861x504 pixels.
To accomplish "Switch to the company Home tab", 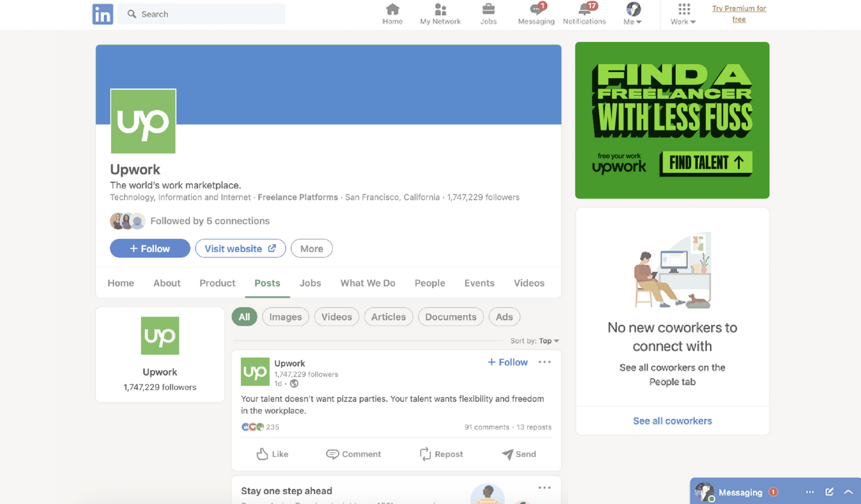I will (121, 283).
